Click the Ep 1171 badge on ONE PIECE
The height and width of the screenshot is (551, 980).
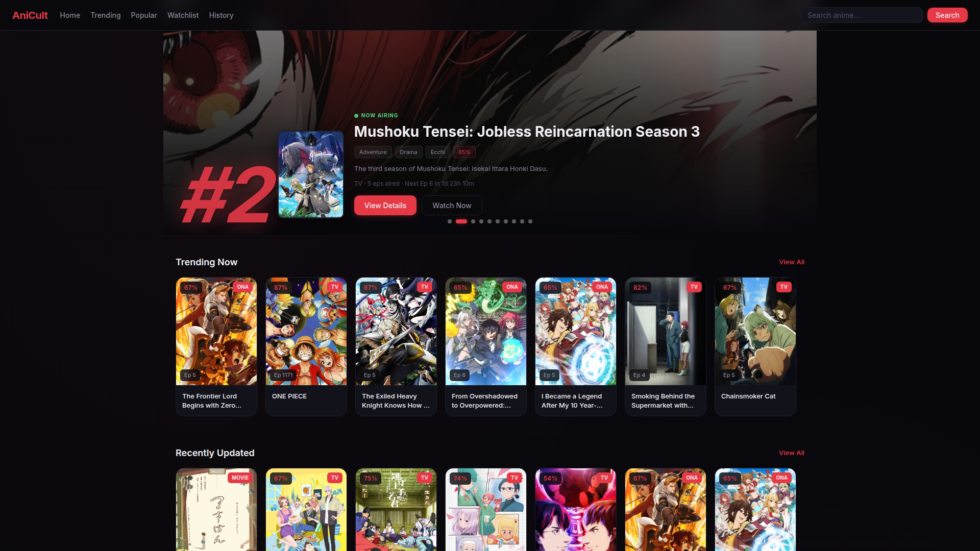[x=283, y=375]
